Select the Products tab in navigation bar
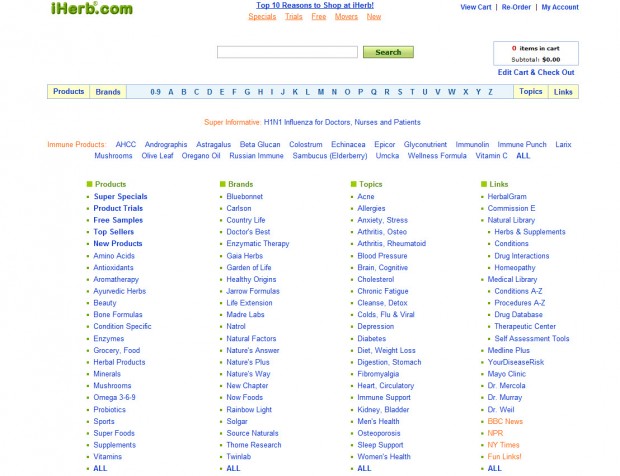620x476 pixels. pyautogui.click(x=69, y=91)
